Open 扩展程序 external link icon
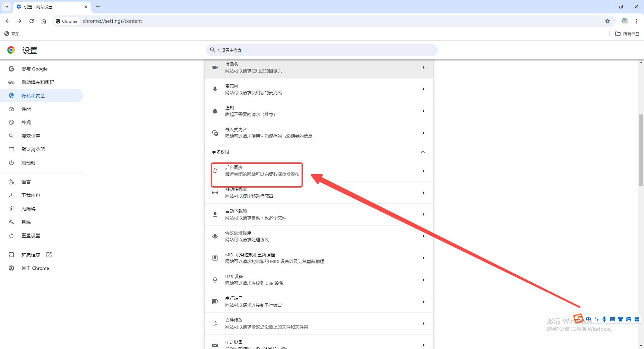 [x=49, y=255]
